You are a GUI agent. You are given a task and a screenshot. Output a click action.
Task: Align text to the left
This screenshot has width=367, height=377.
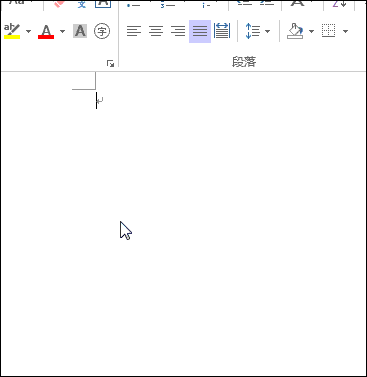point(134,31)
